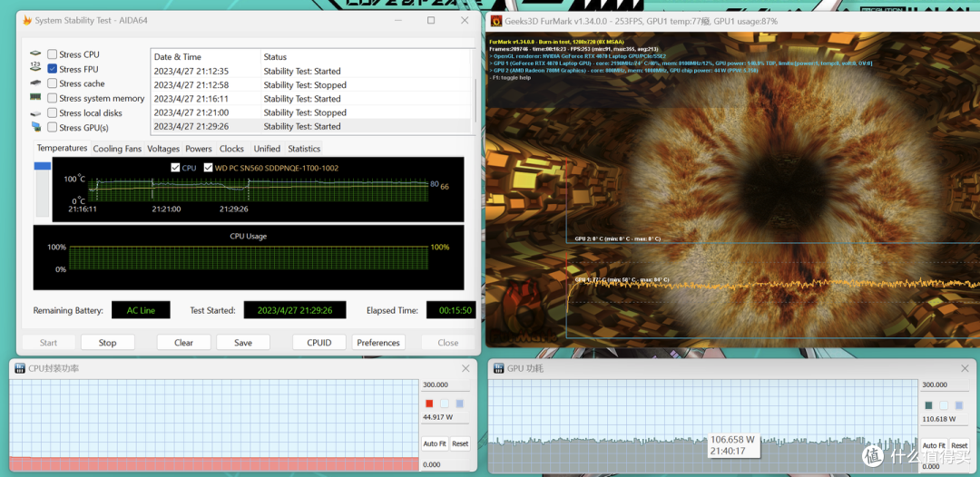Click the 300.000 maximum field in GPU 功耗 window
Screen dimensions: 980x477
945,385
